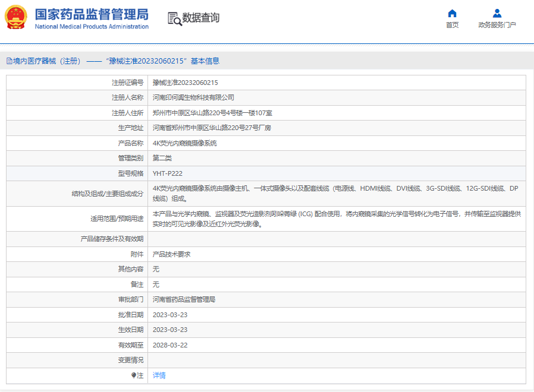Viewport: 534px width, 392px height.
Task: Select model value YHT-P222
Action: tap(168, 173)
